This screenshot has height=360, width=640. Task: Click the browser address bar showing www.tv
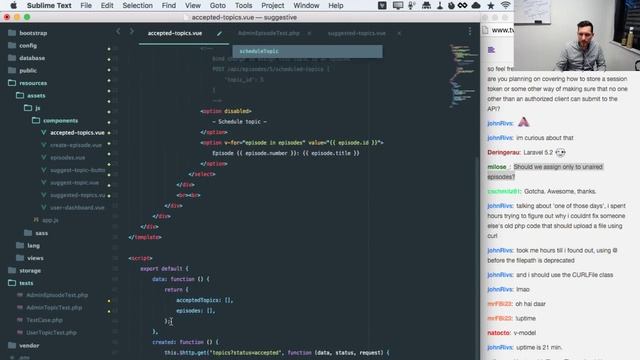coord(502,30)
